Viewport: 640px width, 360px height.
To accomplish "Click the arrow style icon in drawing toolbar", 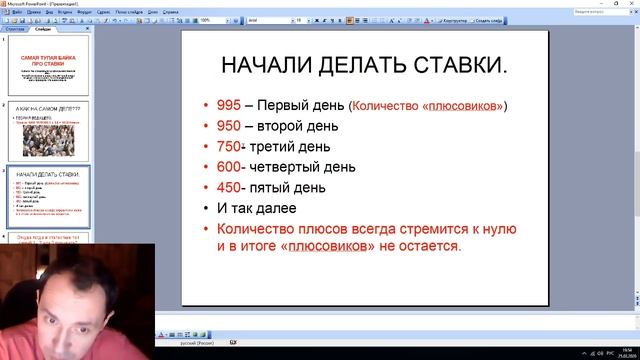I will pos(187,335).
